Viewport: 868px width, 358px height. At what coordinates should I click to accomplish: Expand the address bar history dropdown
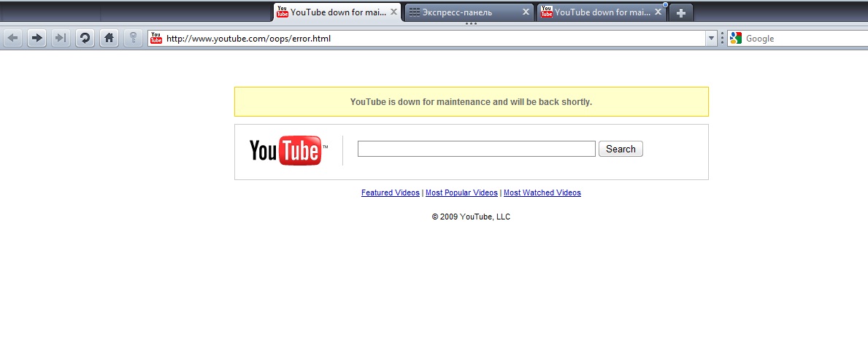click(x=711, y=38)
